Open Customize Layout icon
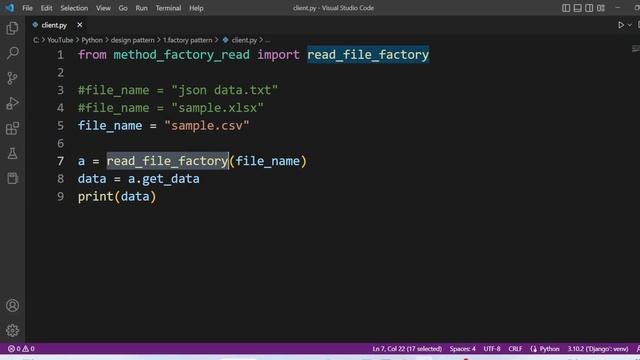 [601, 8]
